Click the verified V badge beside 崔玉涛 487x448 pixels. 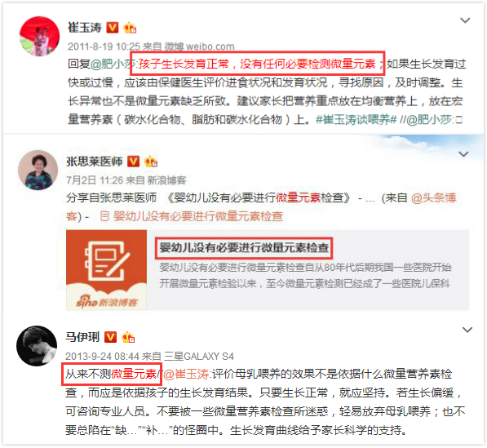113,28
